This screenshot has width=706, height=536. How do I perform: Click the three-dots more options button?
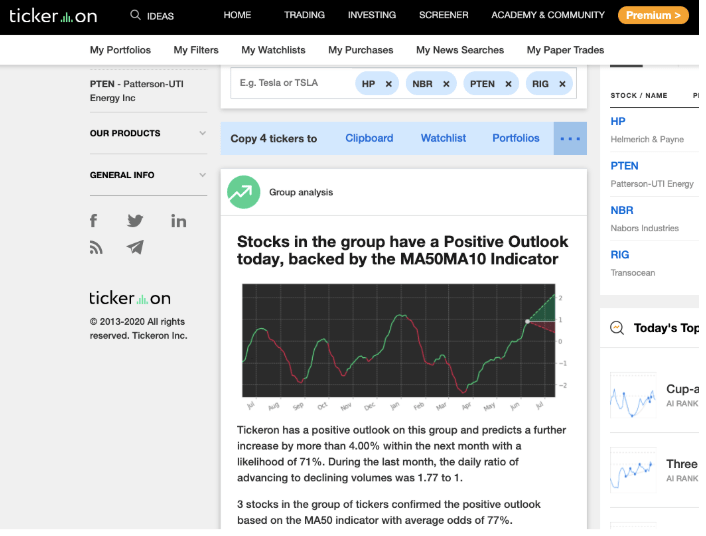570,139
